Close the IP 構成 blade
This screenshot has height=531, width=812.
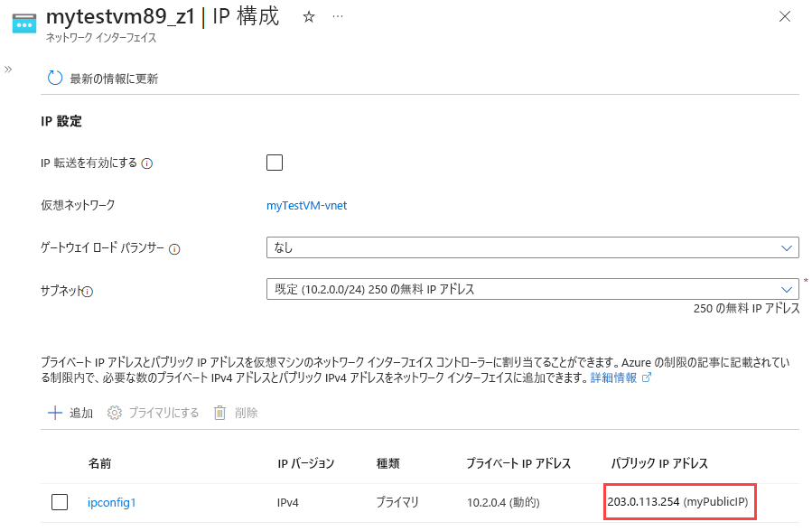click(785, 16)
